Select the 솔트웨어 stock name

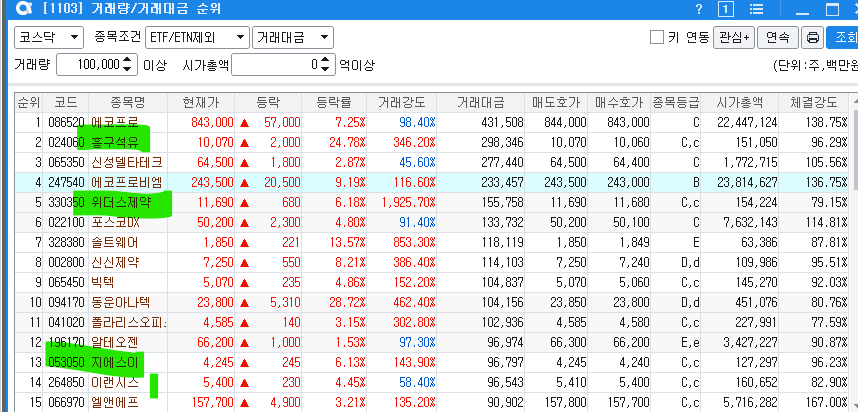[113, 243]
